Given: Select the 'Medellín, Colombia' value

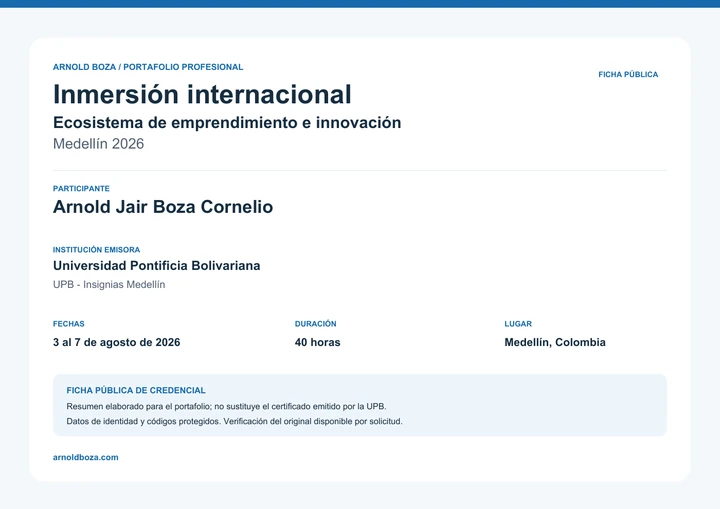Looking at the screenshot, I should point(555,342).
